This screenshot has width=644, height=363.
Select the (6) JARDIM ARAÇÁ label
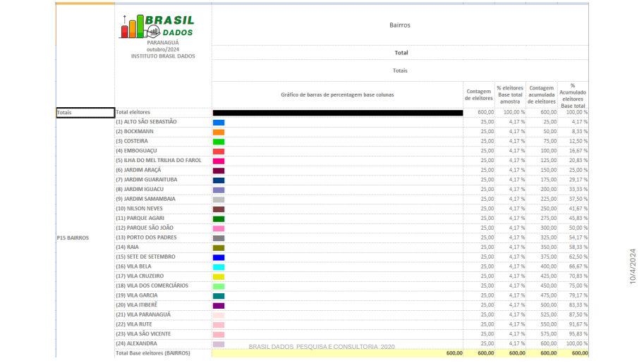click(138, 170)
